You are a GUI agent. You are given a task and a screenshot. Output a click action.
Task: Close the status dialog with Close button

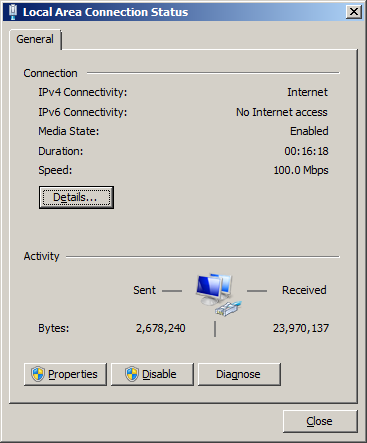point(320,421)
